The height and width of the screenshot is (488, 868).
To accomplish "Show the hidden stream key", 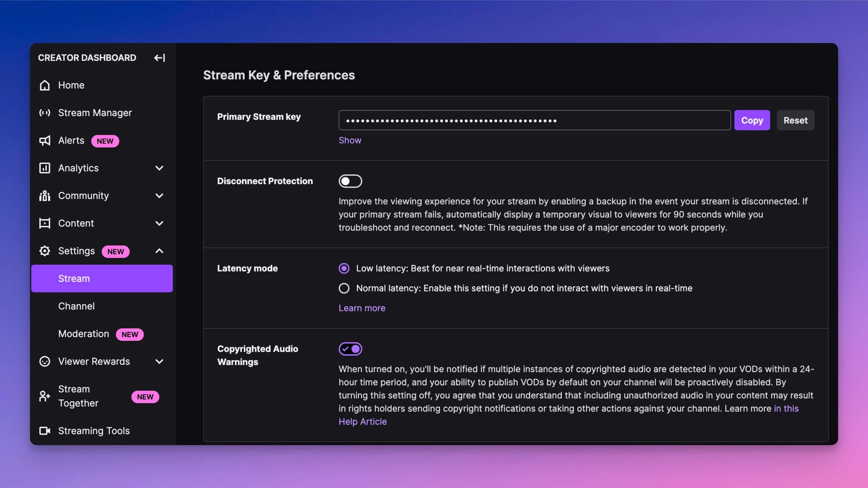I will 349,139.
